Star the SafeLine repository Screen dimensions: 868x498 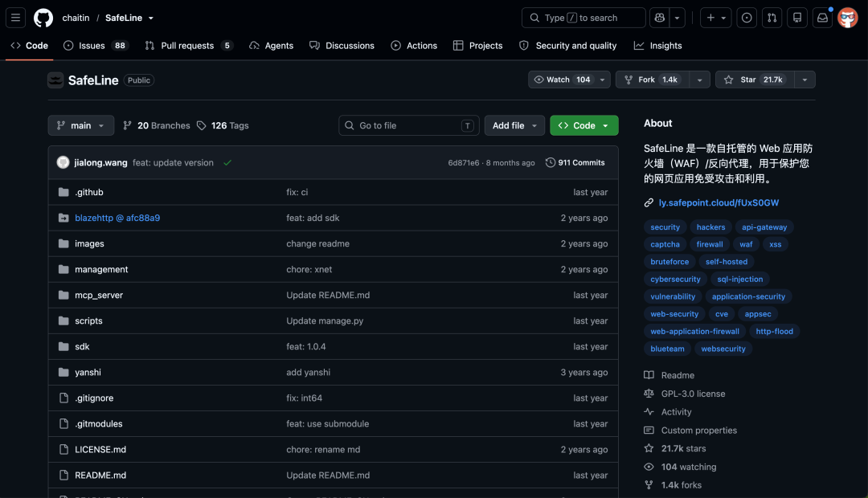coord(755,80)
